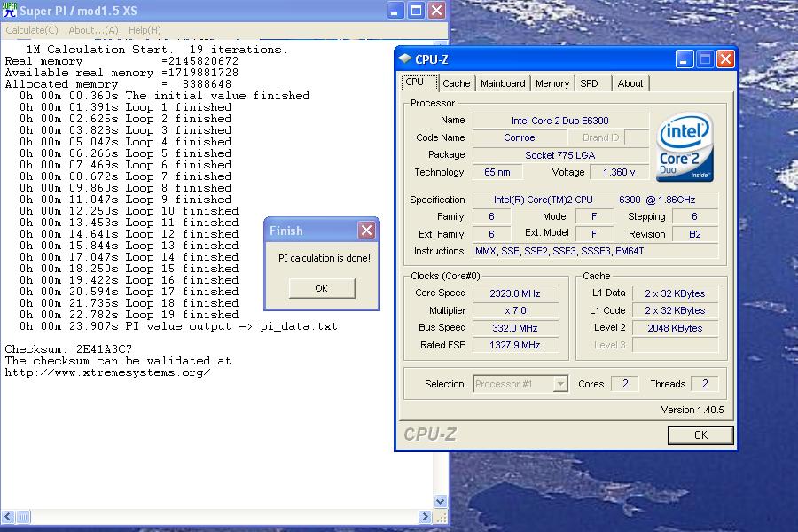Click the L1 Code cache value
798x532 pixels.
[675, 310]
